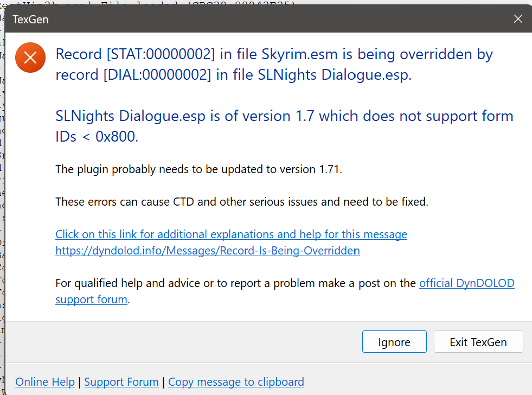The width and height of the screenshot is (532, 395).
Task: Open the footer Support Forum link
Action: [121, 382]
